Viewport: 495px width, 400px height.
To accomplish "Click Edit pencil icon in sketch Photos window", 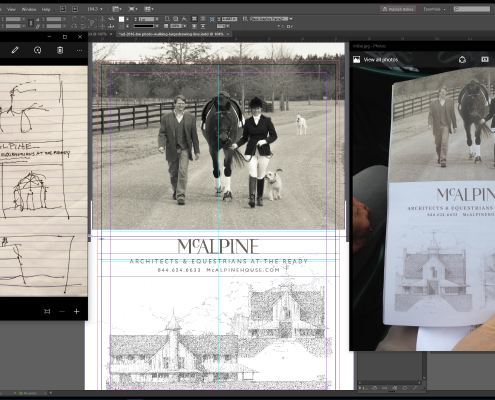I will point(15,50).
